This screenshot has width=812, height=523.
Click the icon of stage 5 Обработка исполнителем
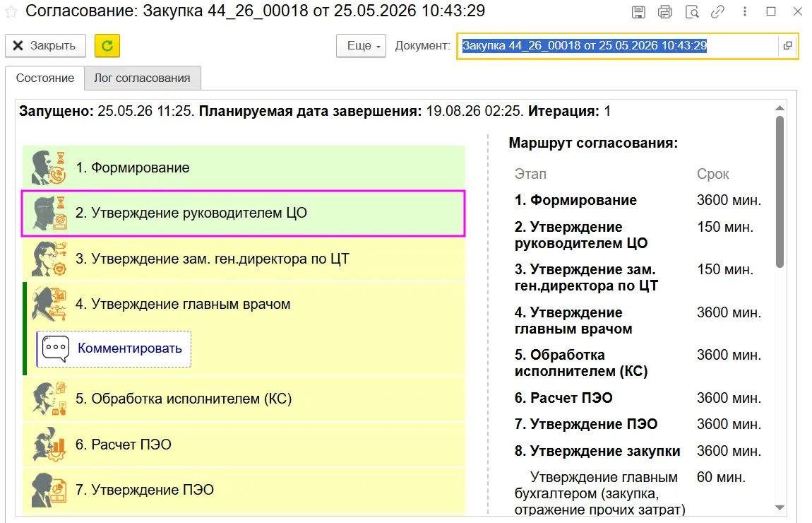[49, 399]
